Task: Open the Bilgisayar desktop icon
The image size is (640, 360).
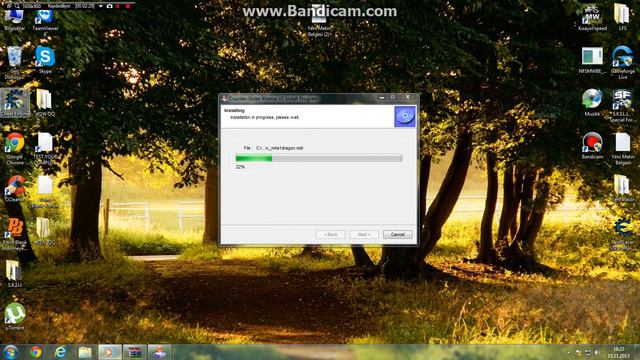Action: pos(15,20)
